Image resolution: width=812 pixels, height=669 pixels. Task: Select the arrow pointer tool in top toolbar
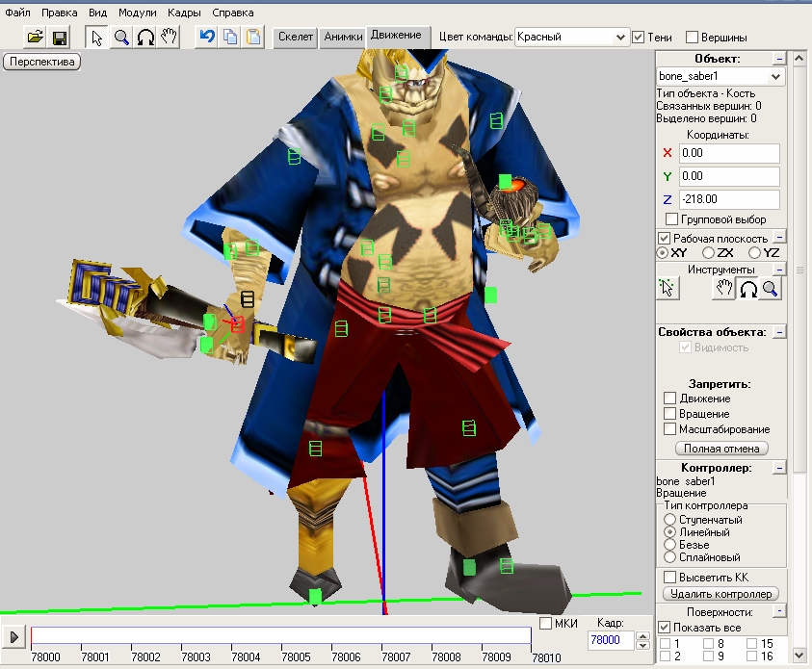[97, 38]
